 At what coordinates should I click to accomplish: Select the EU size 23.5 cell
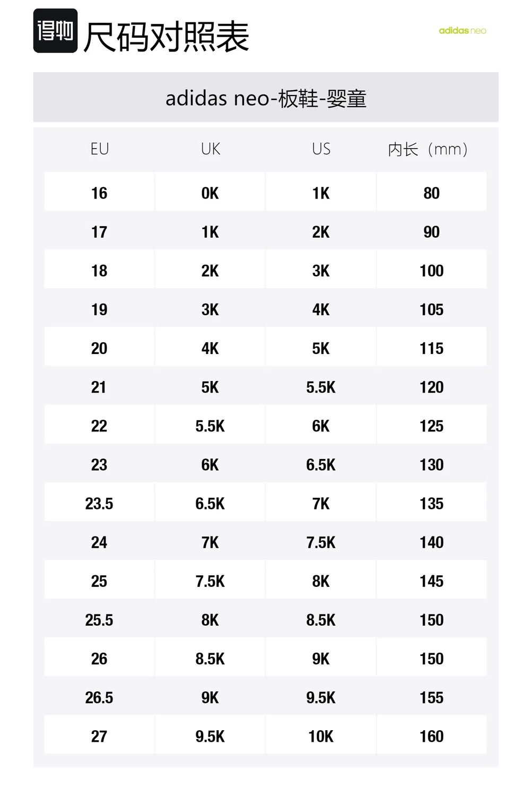coord(99,504)
